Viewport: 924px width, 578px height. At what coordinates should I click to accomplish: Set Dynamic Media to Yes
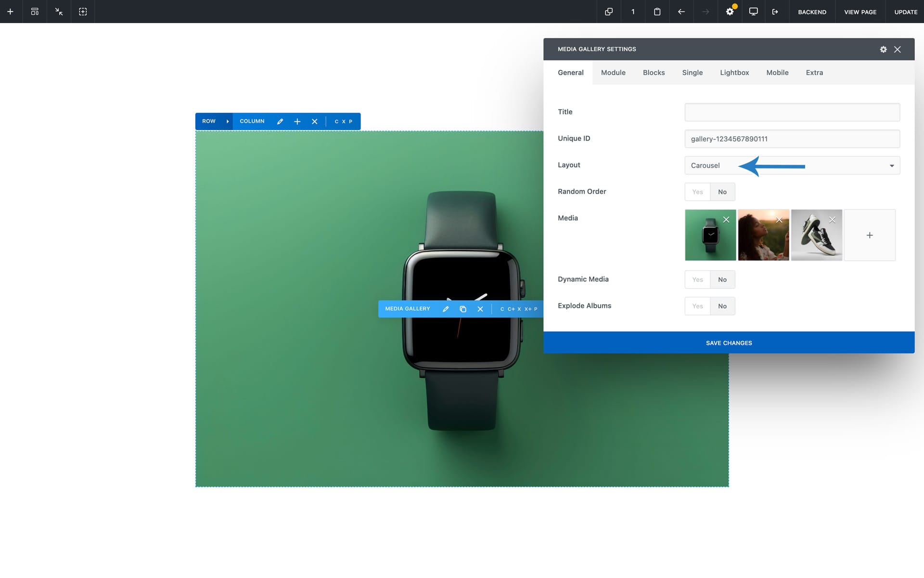click(697, 279)
